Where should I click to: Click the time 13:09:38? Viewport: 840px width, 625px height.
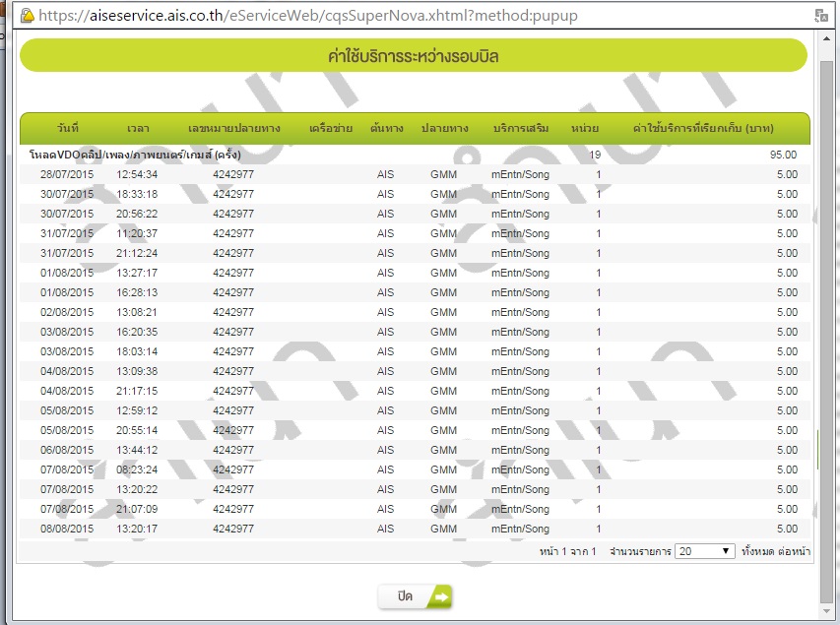pos(137,371)
